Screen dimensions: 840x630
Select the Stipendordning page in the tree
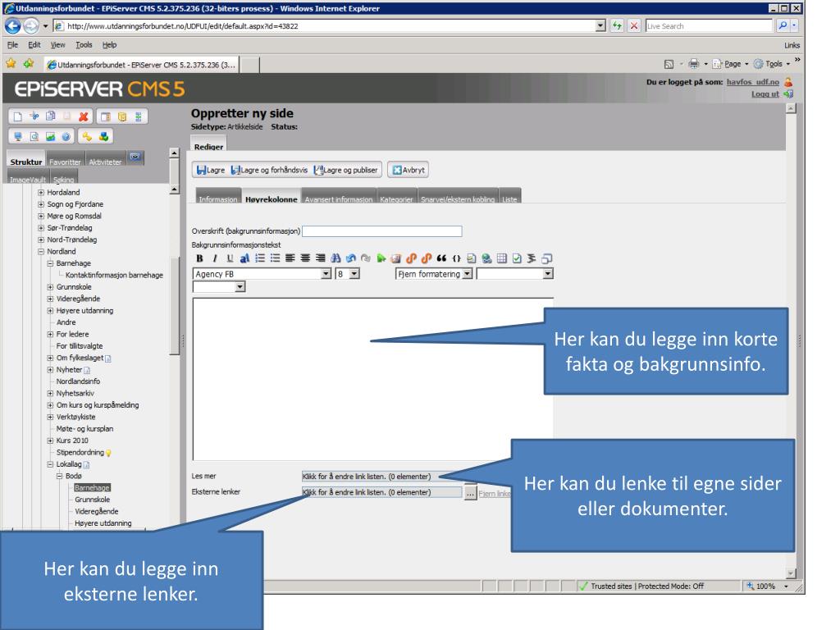pyautogui.click(x=80, y=452)
